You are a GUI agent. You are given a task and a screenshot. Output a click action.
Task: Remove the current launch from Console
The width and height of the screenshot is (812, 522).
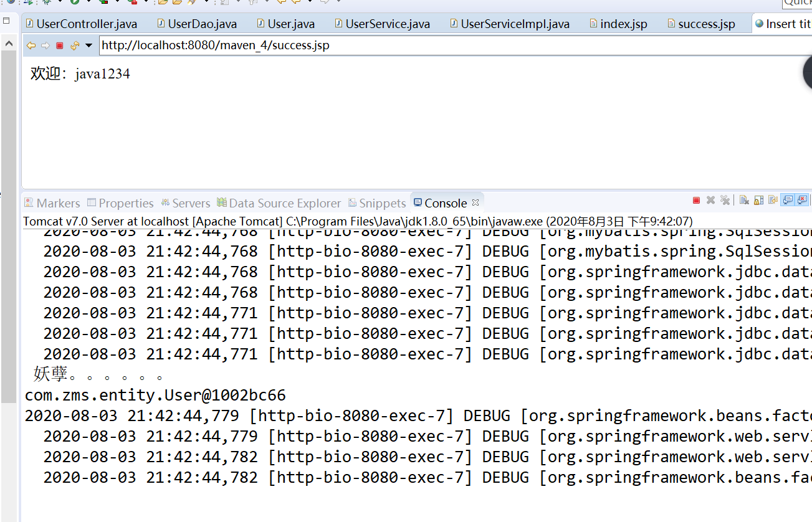pos(710,200)
